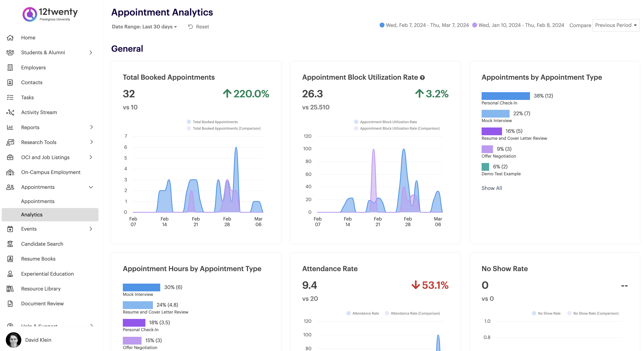Toggle No Show Rate (Comparison) legend
Screen dimensions: 644x351
(x=593, y=313)
